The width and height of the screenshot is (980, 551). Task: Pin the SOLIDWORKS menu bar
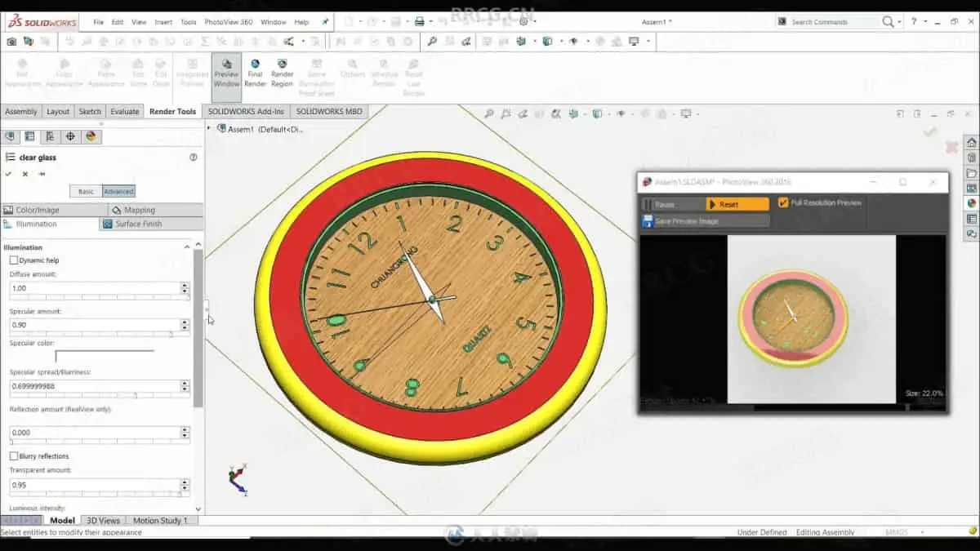coord(325,22)
